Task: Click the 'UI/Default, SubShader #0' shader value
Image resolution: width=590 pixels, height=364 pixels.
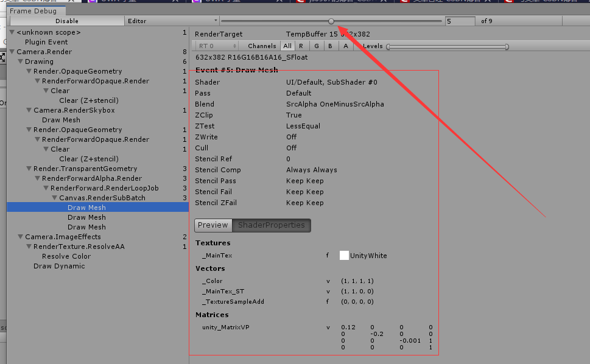Action: [x=331, y=82]
